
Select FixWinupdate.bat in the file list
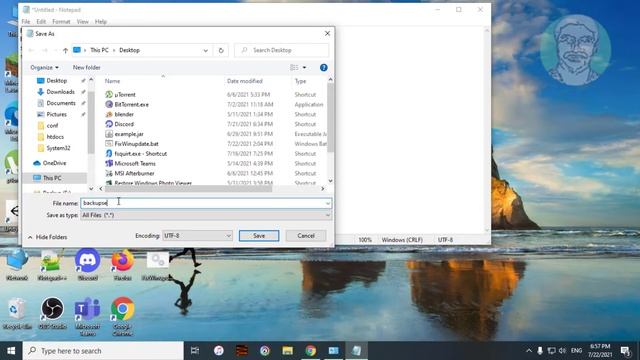click(x=136, y=144)
